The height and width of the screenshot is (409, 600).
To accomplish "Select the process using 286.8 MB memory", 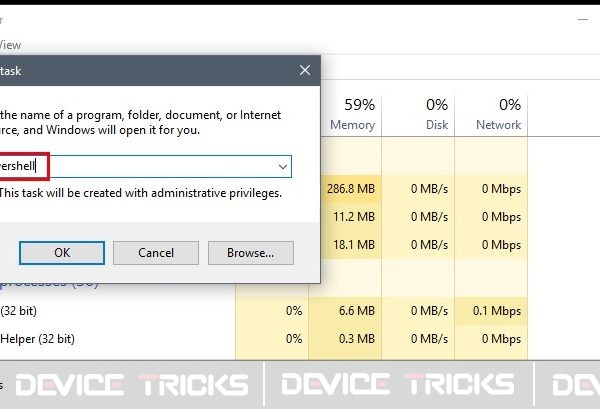I will click(351, 189).
